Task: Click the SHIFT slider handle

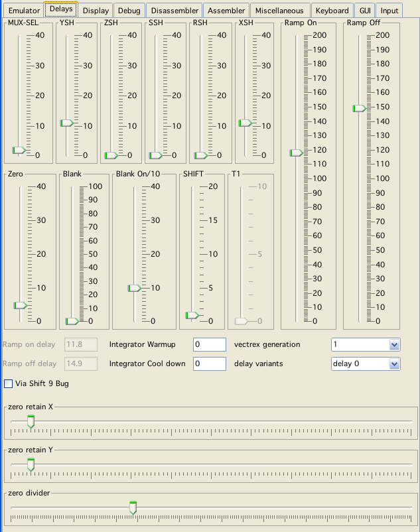Action: 192,315
